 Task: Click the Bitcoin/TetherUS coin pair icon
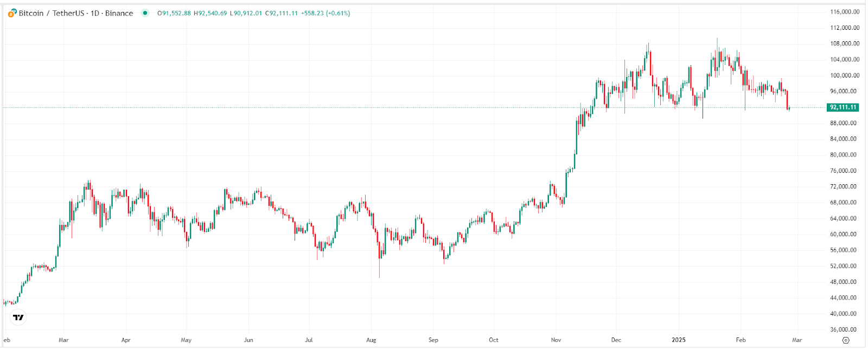pyautogui.click(x=12, y=13)
